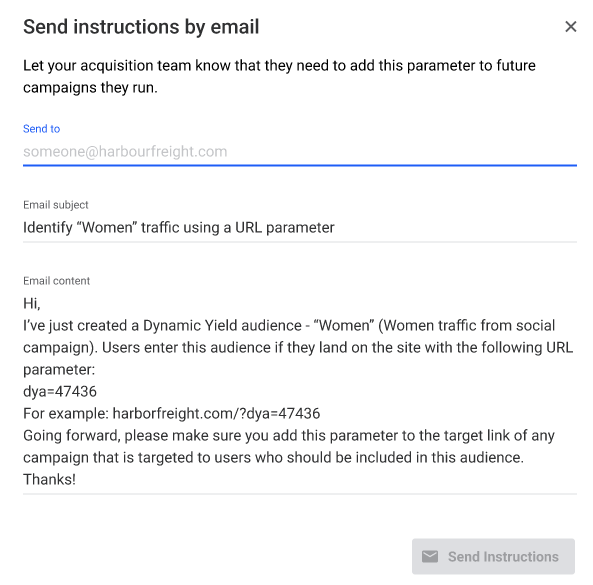Click the "campaign that is targeted to users" line
The image size is (593, 585).
coord(273,458)
